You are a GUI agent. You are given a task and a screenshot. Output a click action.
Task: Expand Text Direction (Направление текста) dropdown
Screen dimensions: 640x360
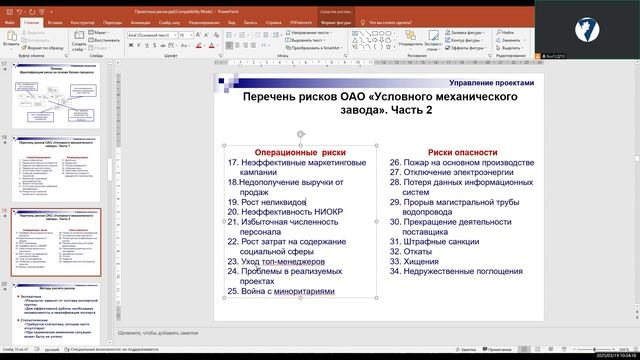point(309,32)
